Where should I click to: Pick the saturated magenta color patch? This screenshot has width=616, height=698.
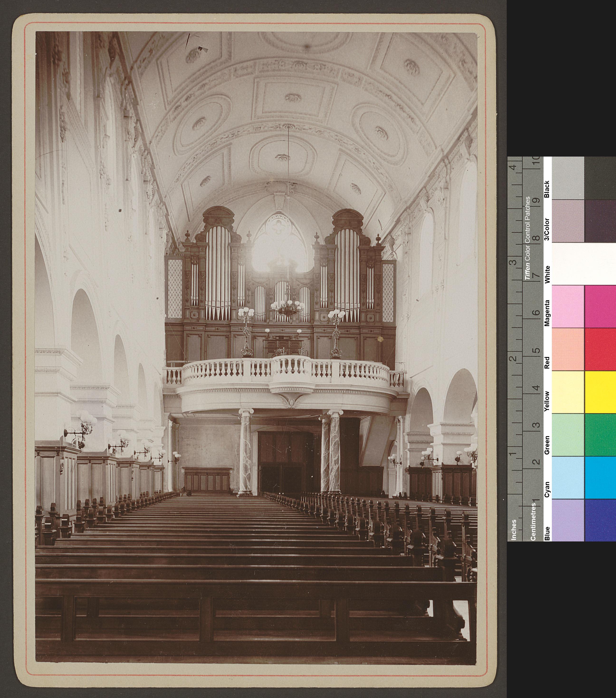600,307
